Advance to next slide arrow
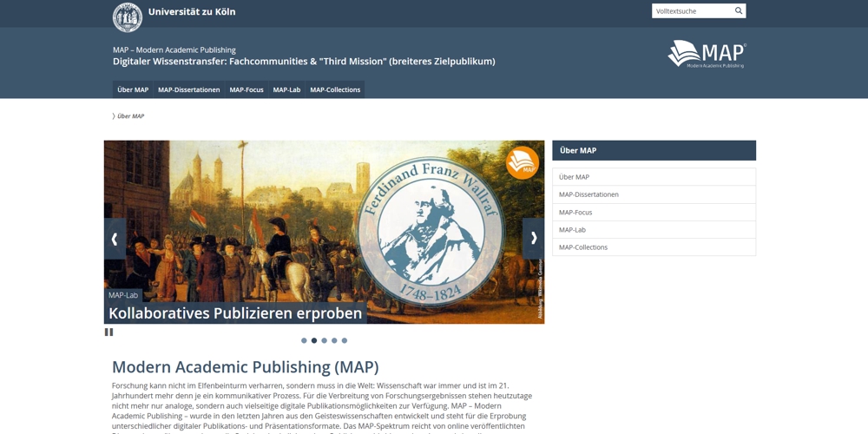This screenshot has width=868, height=434. point(534,239)
